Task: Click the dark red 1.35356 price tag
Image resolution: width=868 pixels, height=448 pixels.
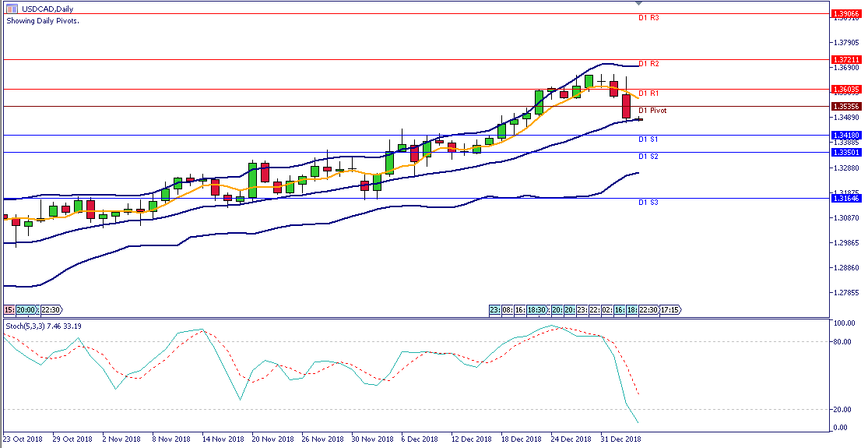Action: pyautogui.click(x=845, y=106)
